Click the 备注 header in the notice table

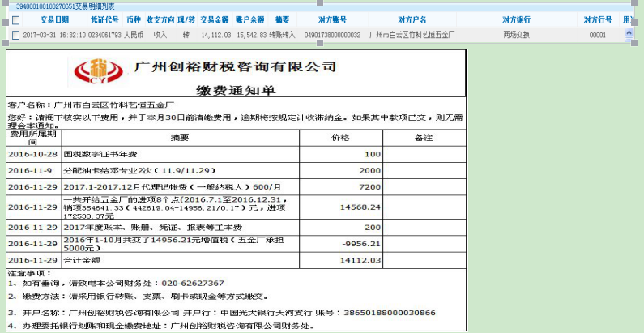[x=424, y=138]
